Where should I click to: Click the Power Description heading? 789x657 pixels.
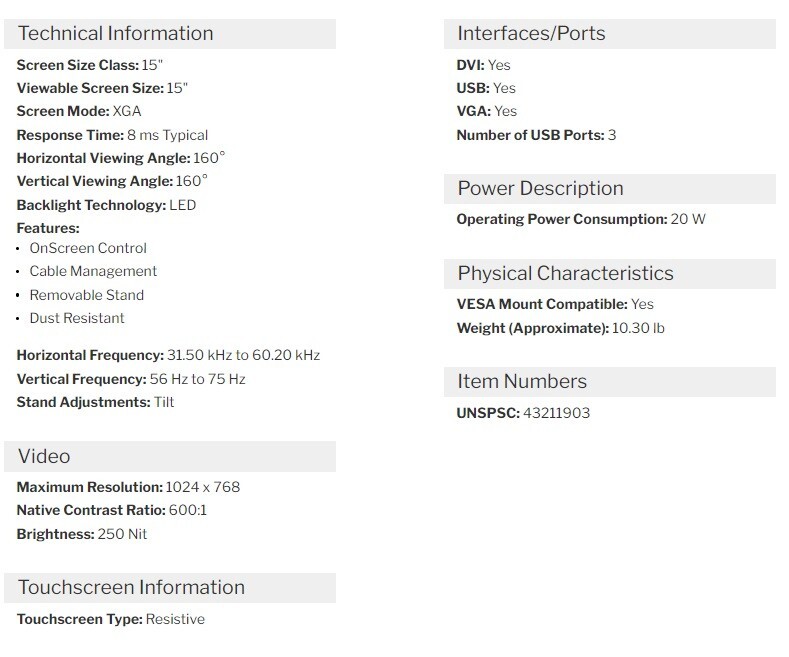tap(609, 189)
